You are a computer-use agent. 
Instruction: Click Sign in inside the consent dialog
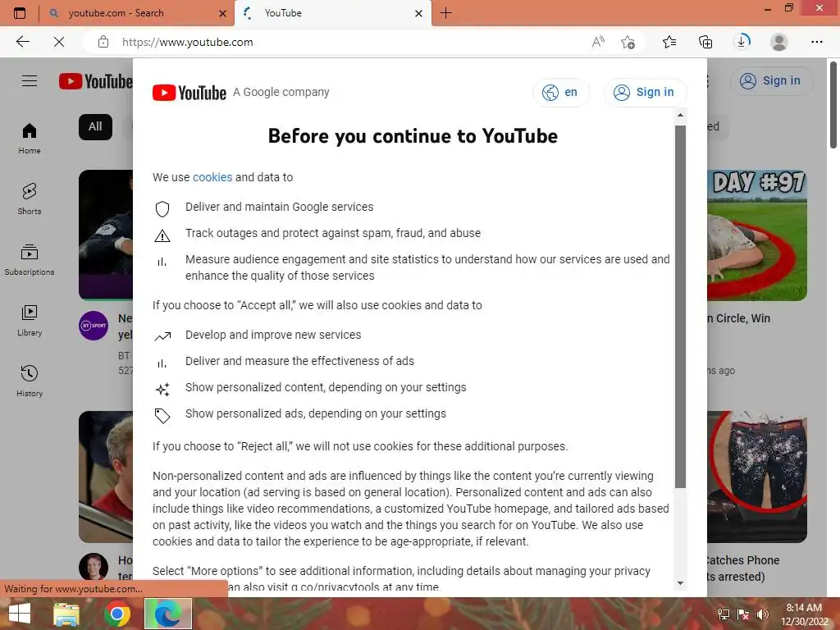645,93
